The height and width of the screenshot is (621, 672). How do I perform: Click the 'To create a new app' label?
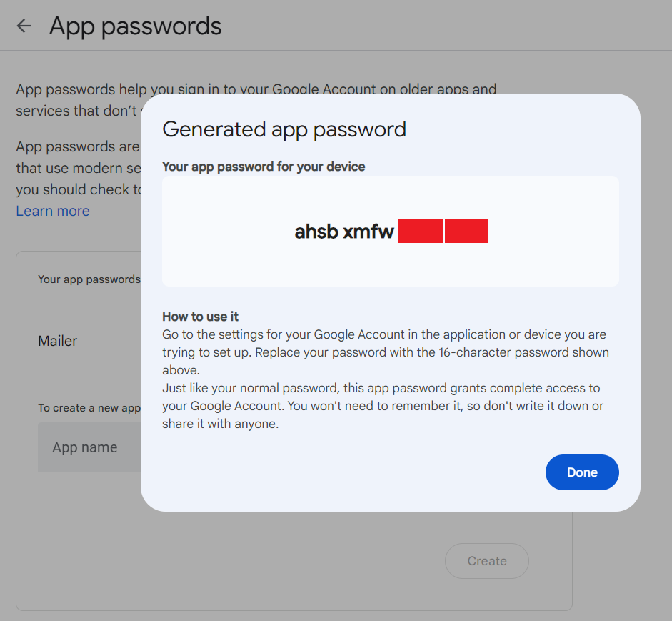(89, 408)
